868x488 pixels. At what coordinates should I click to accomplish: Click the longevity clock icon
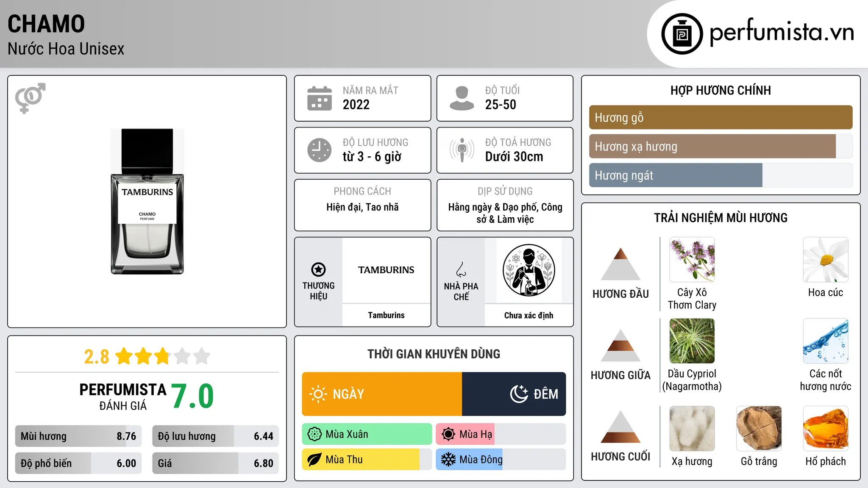pyautogui.click(x=320, y=150)
